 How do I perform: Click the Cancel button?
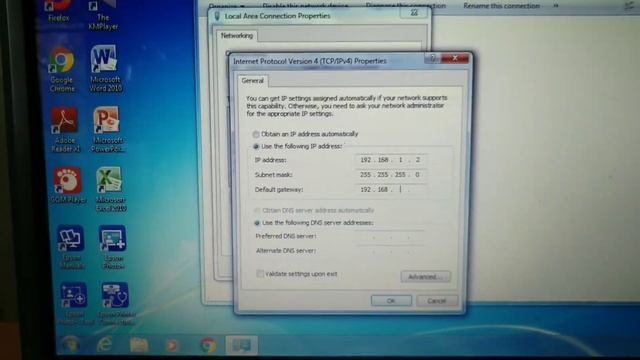point(437,301)
